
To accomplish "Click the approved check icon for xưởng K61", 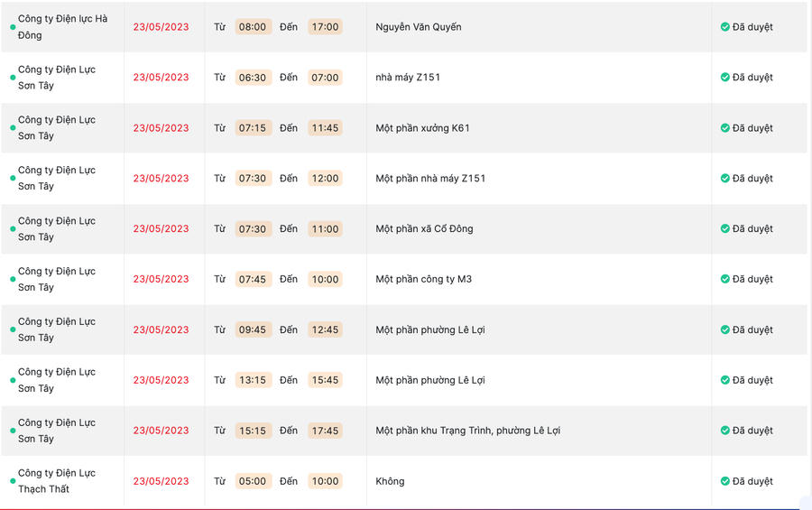I will [x=725, y=128].
